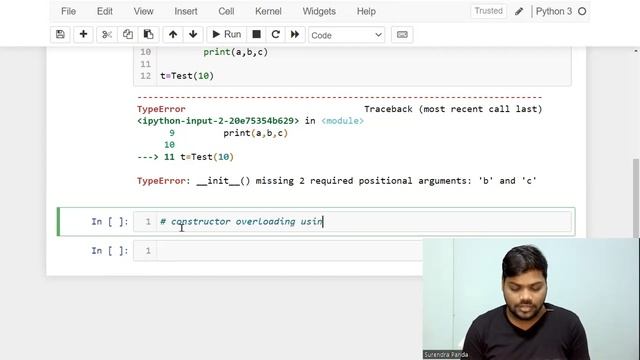Click the In [ ] prompt of the active cell
Viewport: 640px width, 360px height.
coord(110,222)
